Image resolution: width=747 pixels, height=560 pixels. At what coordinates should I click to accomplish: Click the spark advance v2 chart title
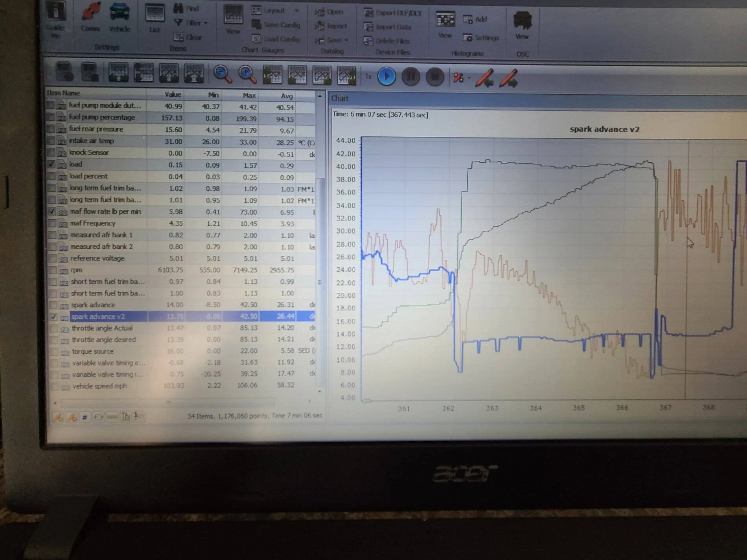coord(604,129)
